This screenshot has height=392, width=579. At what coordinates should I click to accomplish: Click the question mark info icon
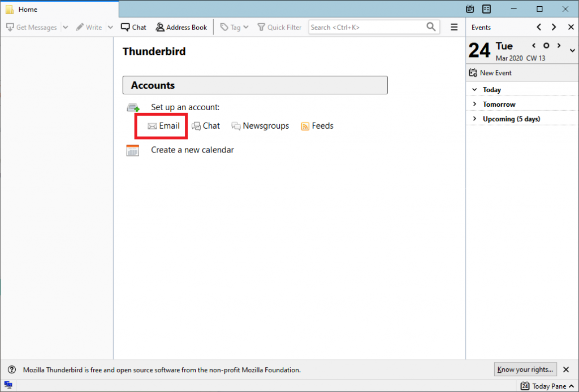12,369
